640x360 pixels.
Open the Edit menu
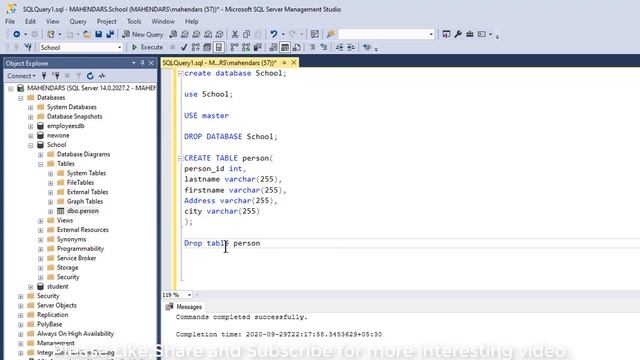point(30,21)
